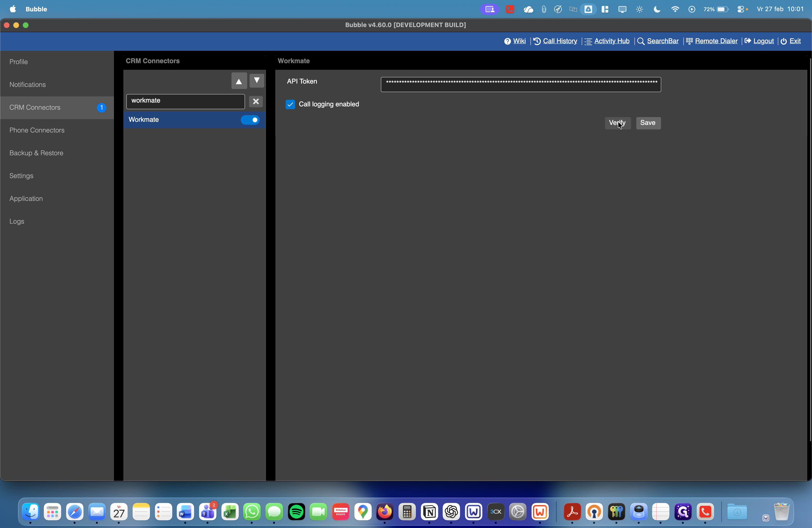Click into the API Token field
Viewport: 812px width, 528px height.
pyautogui.click(x=521, y=84)
